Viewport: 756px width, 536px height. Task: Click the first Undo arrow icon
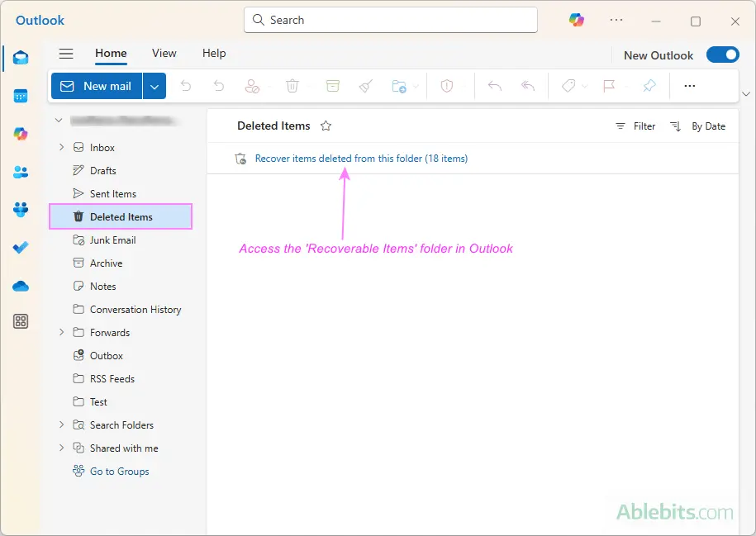(x=186, y=86)
